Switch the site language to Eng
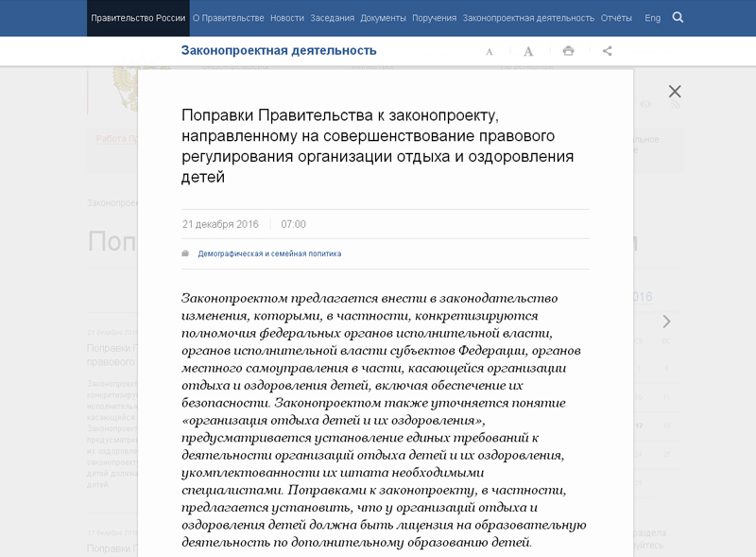 pos(652,18)
